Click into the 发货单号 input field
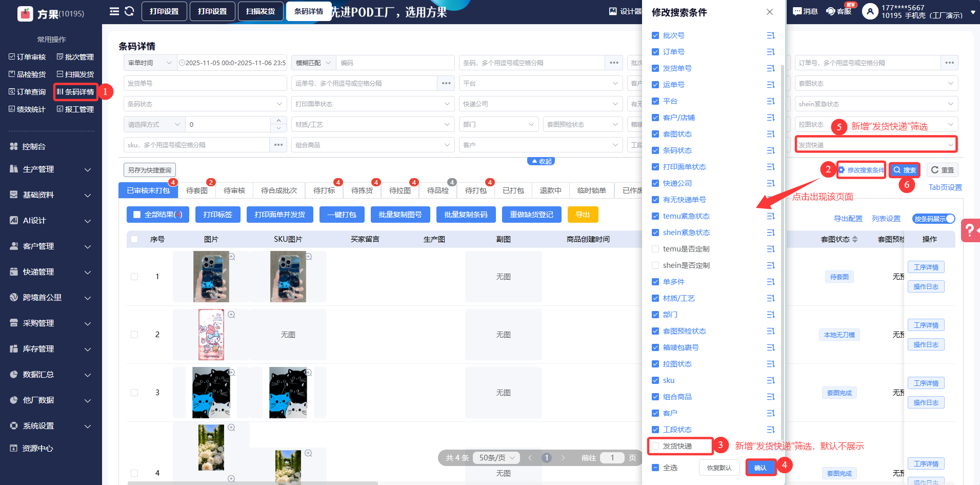 [x=205, y=83]
